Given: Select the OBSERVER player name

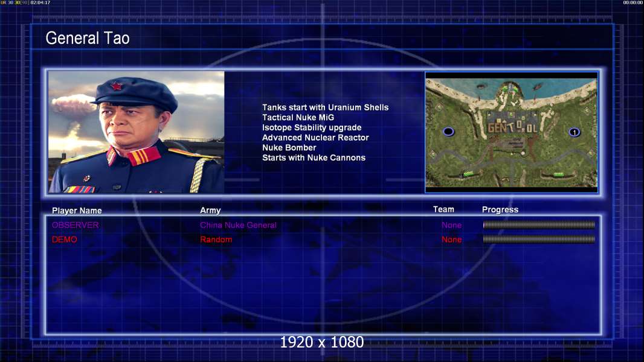Looking at the screenshot, I should (x=75, y=225).
